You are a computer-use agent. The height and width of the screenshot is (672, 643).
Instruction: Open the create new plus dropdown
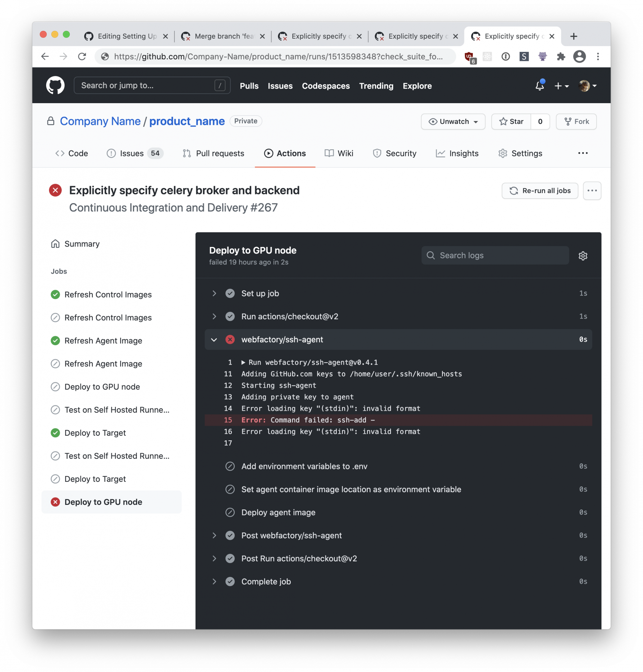pos(561,86)
